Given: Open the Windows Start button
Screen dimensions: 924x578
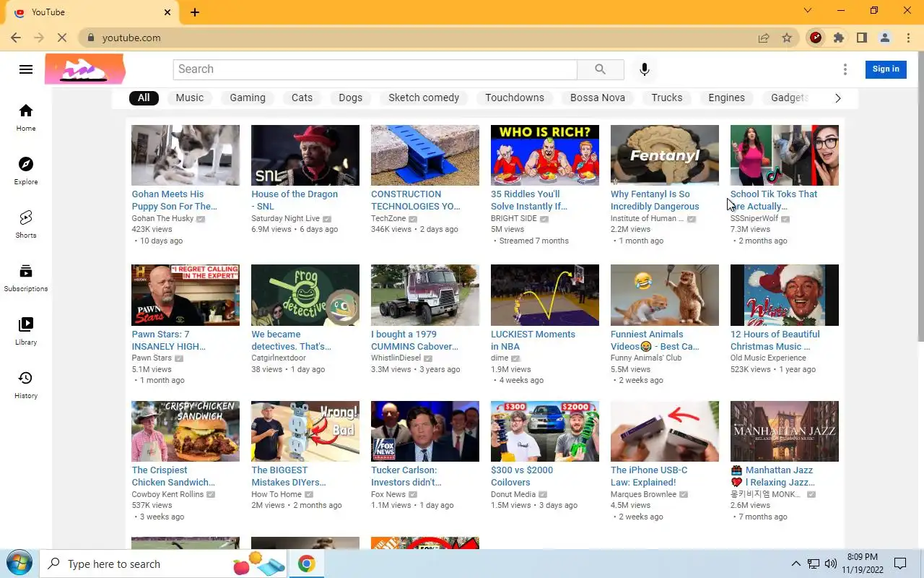Looking at the screenshot, I should (x=19, y=564).
